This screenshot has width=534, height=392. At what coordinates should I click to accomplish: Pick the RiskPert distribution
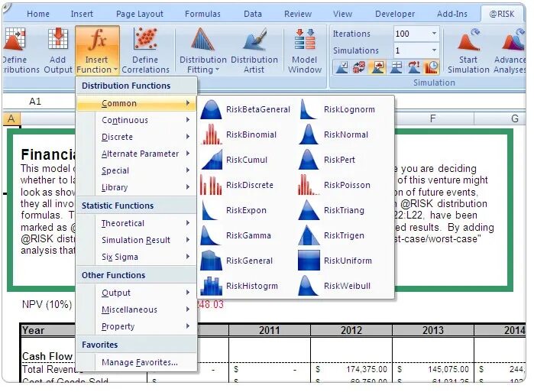pos(344,160)
